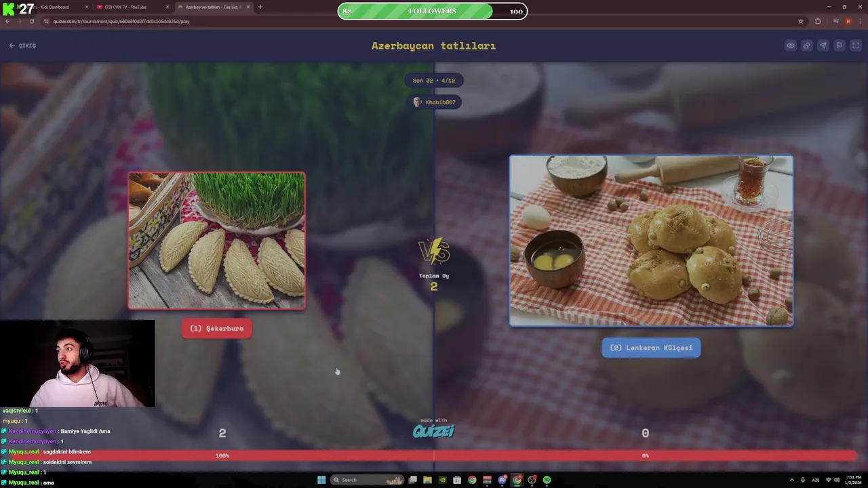Click chat message 'soldakini sevmirem'
The height and width of the screenshot is (488, 868).
67,462
